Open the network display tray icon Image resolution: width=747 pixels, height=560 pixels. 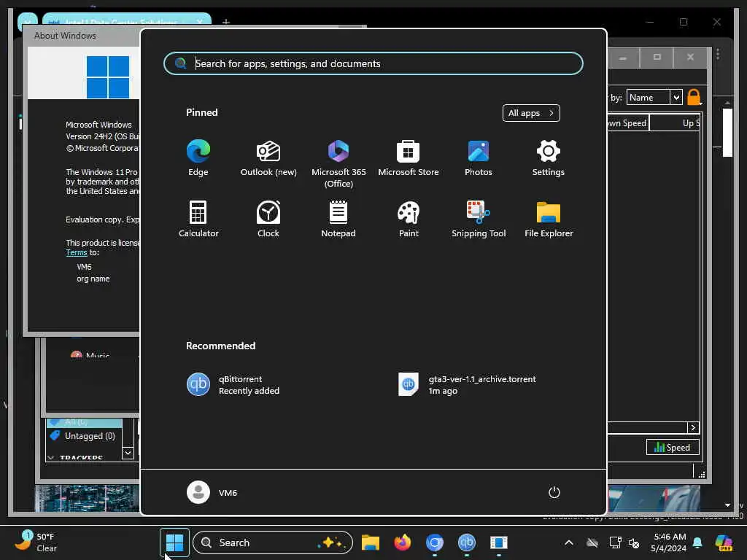tap(615, 542)
